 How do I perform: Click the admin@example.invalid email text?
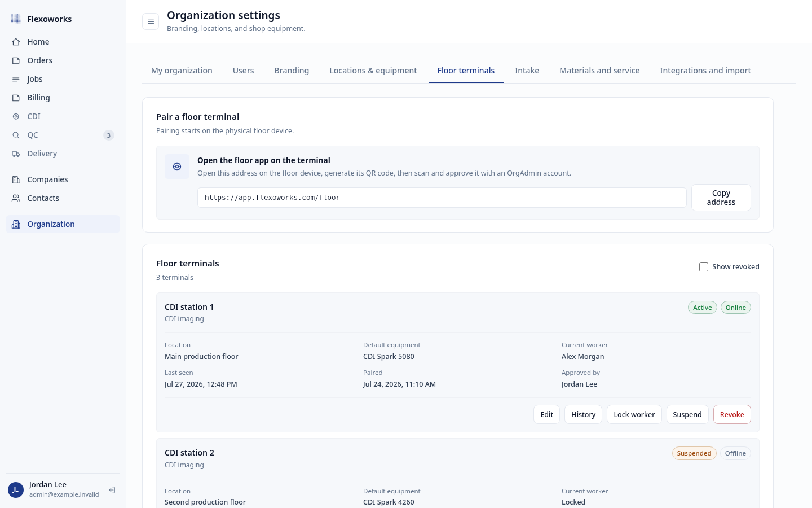click(64, 494)
